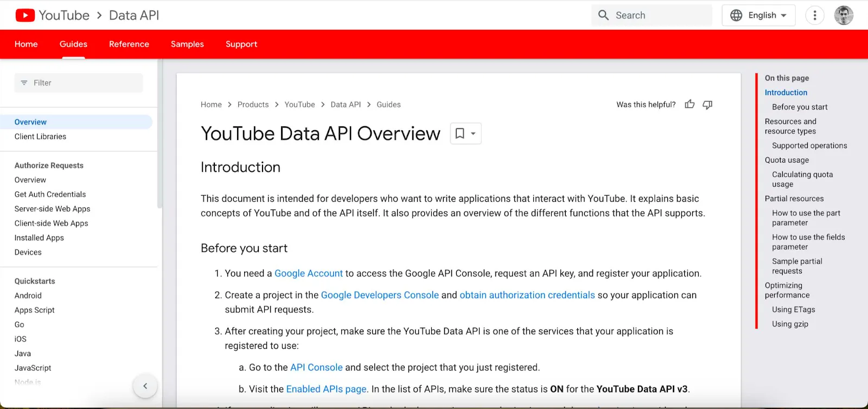The image size is (868, 409).
Task: Open the Android quickstart
Action: coord(28,296)
